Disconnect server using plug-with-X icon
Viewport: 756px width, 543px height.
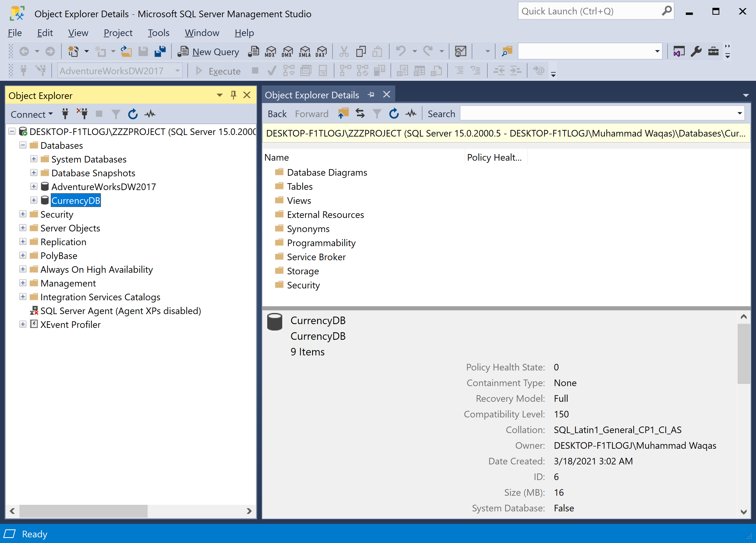point(82,114)
